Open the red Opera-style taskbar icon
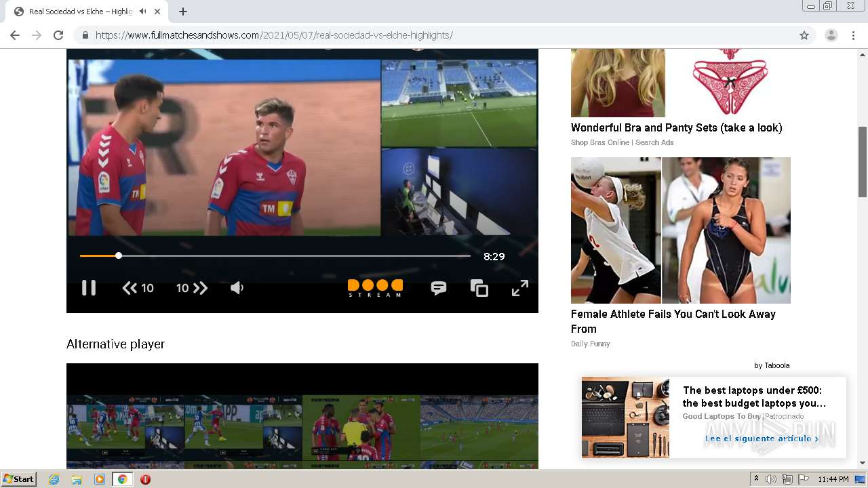This screenshot has width=868, height=488. click(x=145, y=479)
